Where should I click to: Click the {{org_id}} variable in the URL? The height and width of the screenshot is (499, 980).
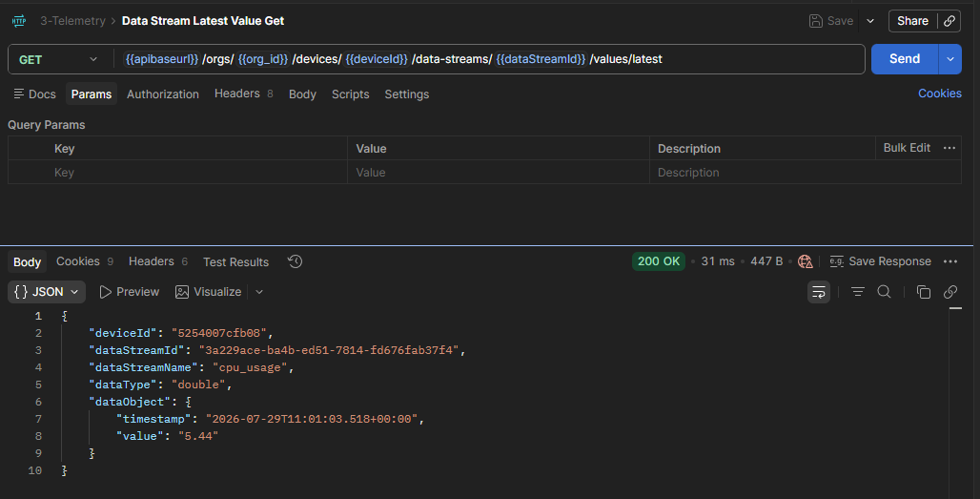(262, 59)
